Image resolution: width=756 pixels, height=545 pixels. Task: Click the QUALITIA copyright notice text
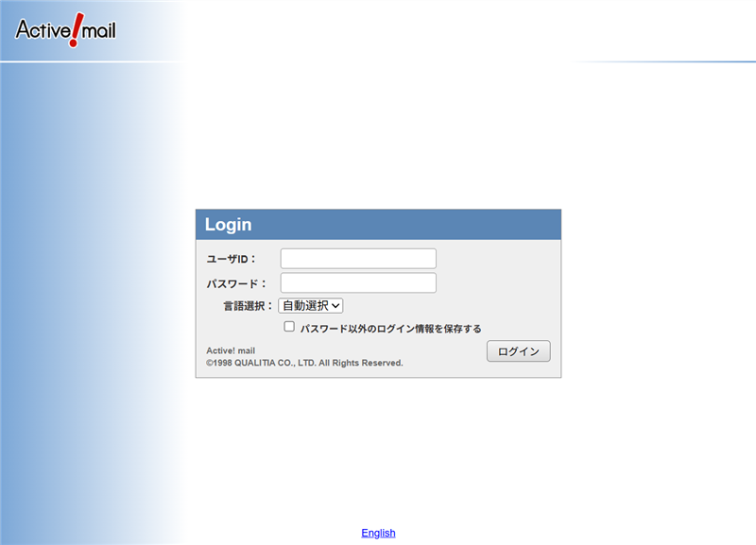click(304, 363)
